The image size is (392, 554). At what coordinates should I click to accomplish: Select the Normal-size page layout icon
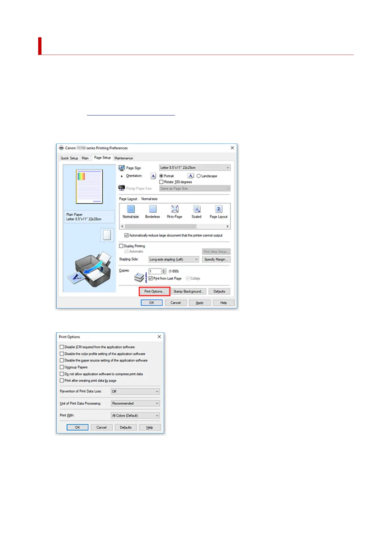131,209
